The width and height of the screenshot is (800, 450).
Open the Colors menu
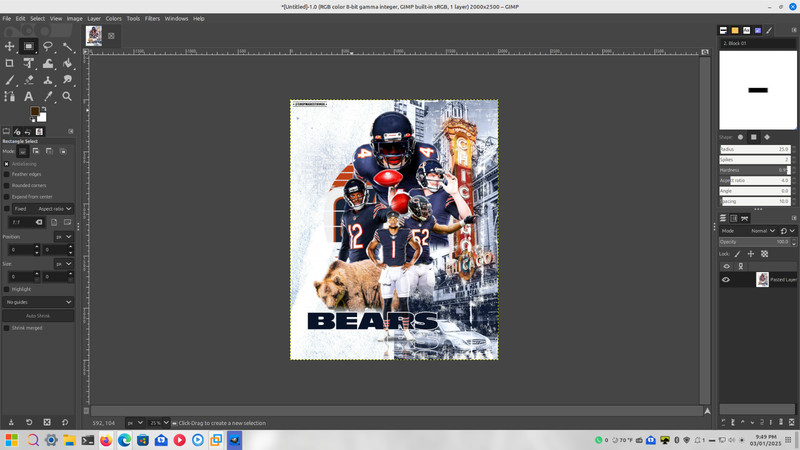pos(113,18)
